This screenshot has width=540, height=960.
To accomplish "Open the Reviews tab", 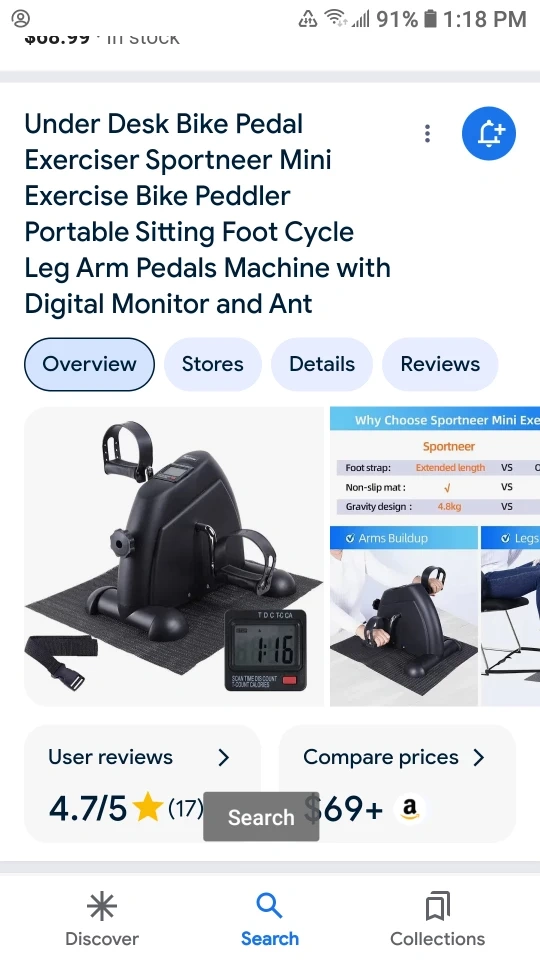I will (440, 364).
